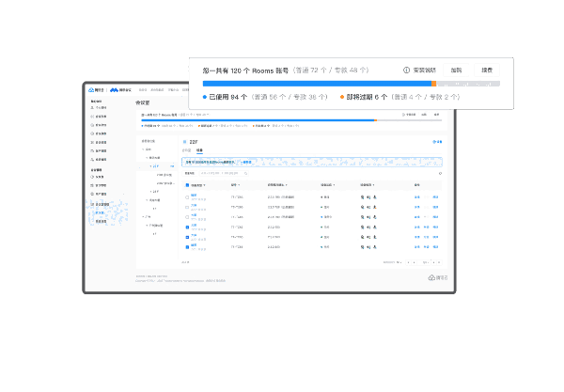Click the square icon beside 22F title
This screenshot has height=392, width=564.
pos(185,142)
